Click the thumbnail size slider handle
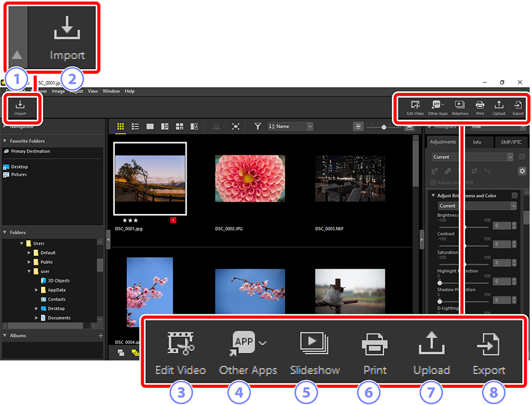 point(384,126)
